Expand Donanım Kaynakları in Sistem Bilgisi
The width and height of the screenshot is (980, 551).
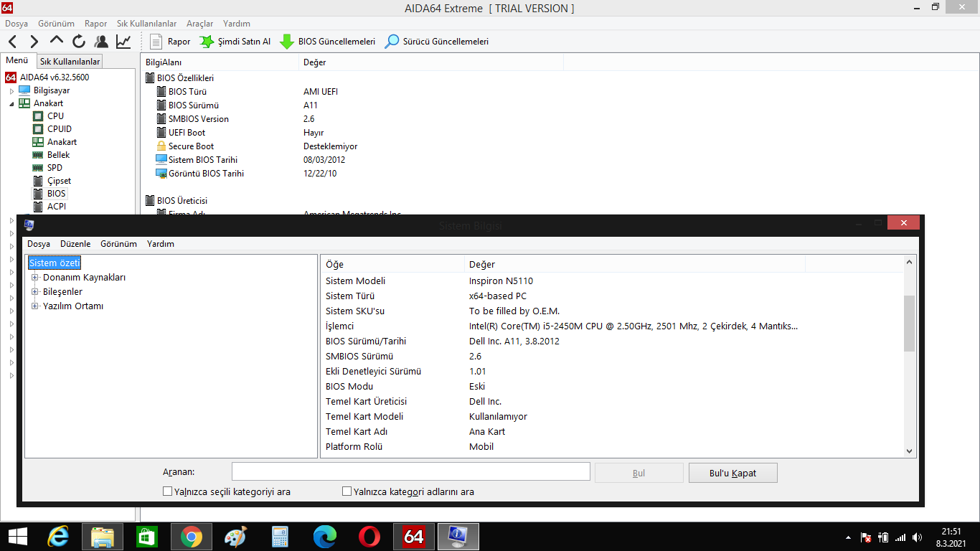point(35,277)
